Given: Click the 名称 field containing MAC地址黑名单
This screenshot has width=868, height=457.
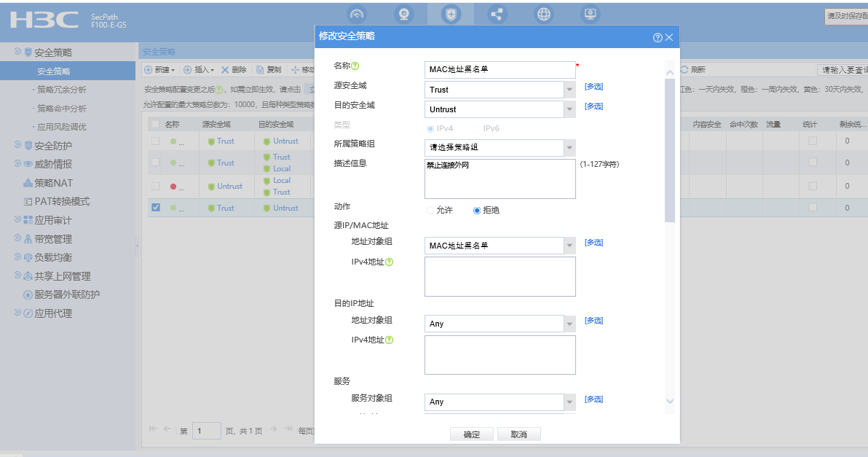Looking at the screenshot, I should point(500,70).
